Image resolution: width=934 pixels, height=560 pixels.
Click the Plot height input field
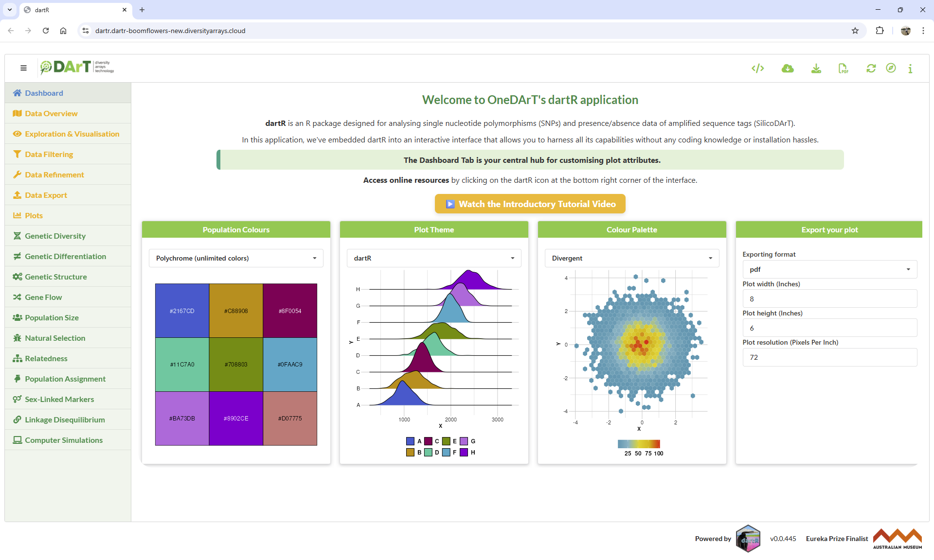830,328
